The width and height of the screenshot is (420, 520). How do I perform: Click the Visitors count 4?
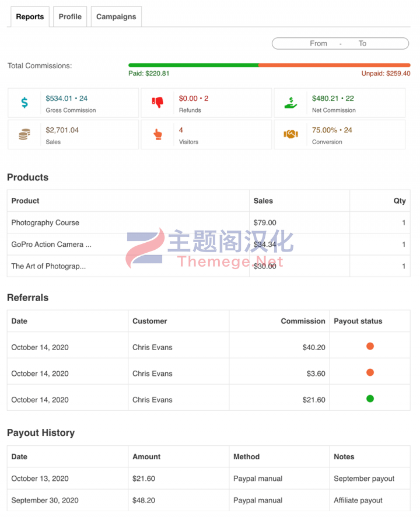[x=181, y=130]
